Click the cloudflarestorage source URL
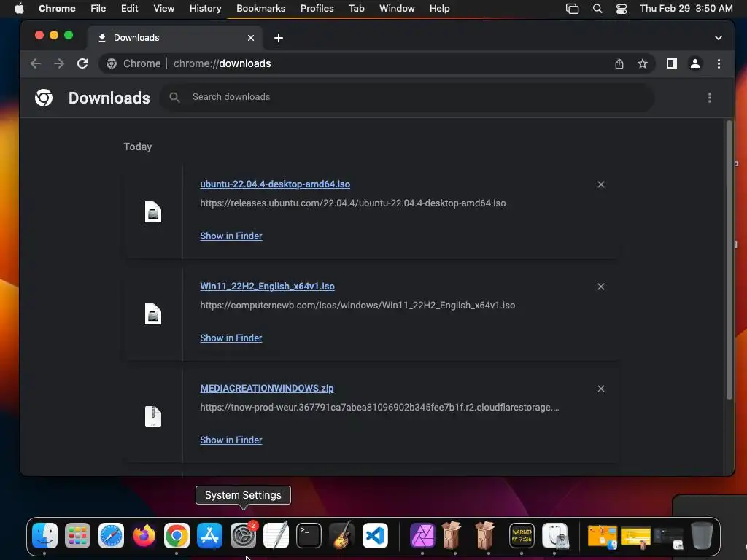The height and width of the screenshot is (560, 747). (379, 408)
